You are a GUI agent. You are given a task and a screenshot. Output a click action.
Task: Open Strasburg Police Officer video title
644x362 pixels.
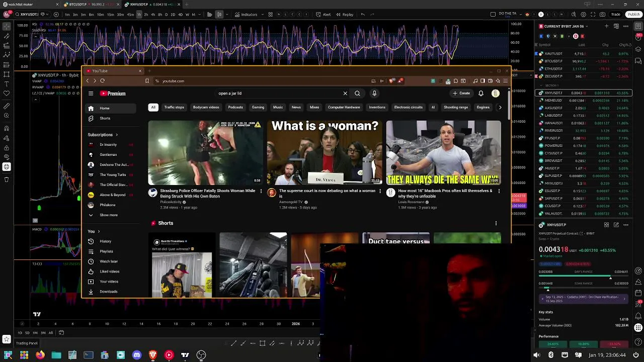coord(208,194)
